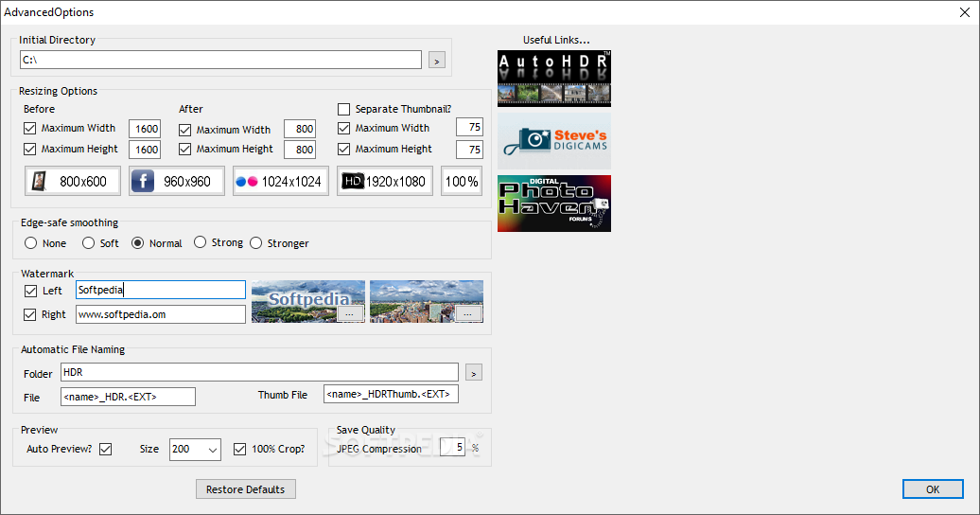
Task: Click the JPEG Compression value field
Action: (452, 448)
